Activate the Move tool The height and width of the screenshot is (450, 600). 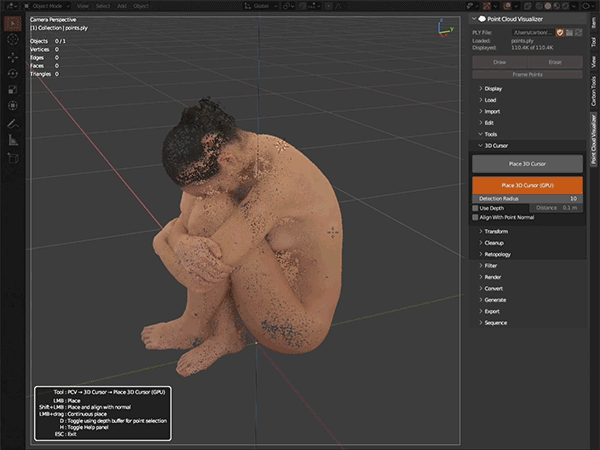13,57
